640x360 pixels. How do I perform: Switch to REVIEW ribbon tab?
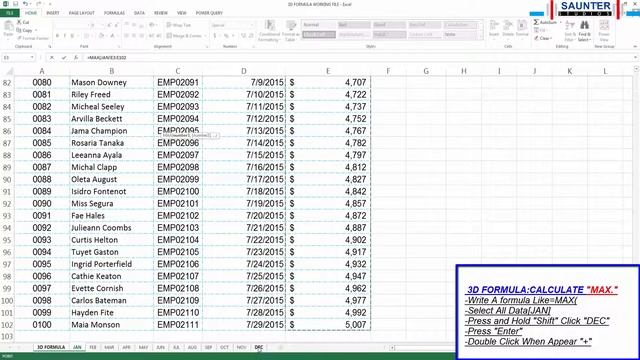[161, 13]
